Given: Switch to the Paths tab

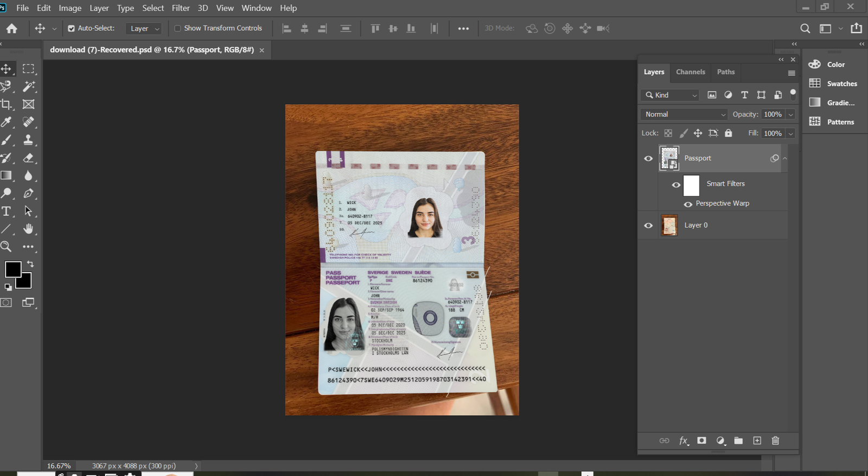Looking at the screenshot, I should 726,72.
